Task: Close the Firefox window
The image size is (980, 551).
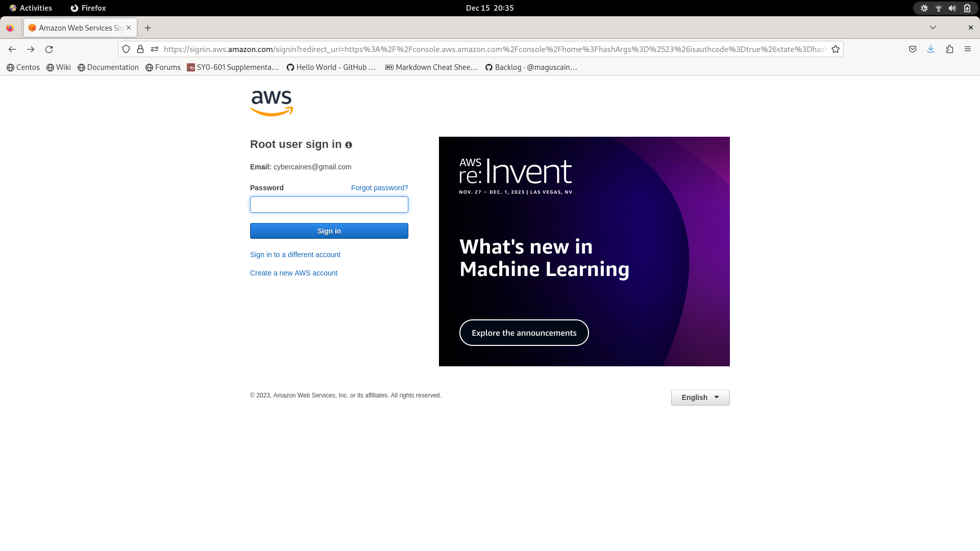Action: tap(971, 28)
